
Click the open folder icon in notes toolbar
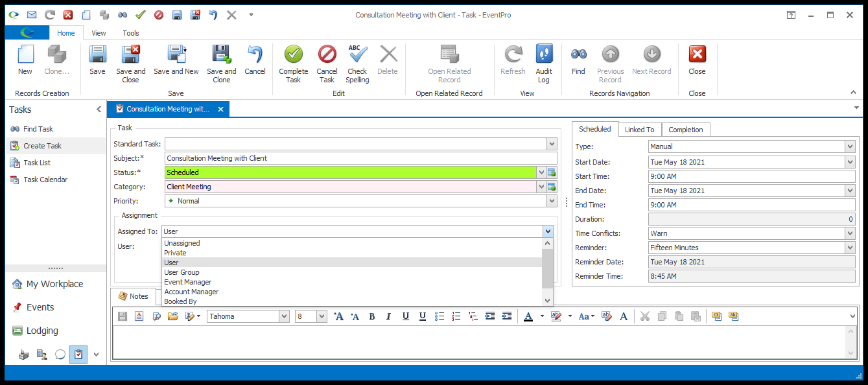point(172,316)
